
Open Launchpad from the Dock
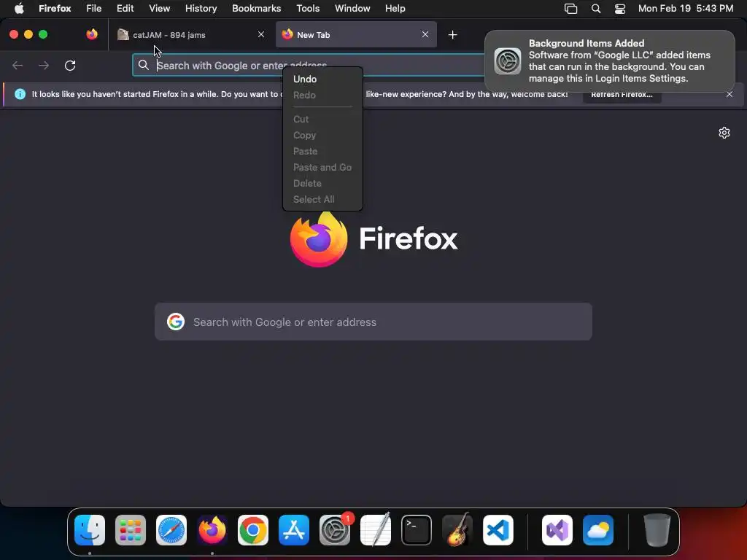(x=131, y=530)
